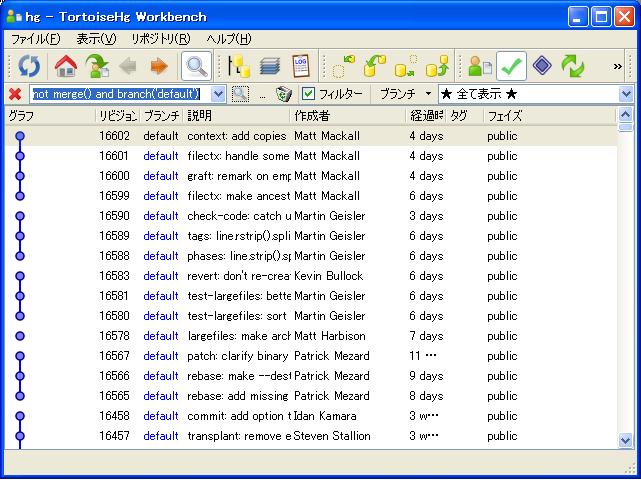The width and height of the screenshot is (641, 480).
Task: Show the repository registry icon
Action: [x=239, y=66]
